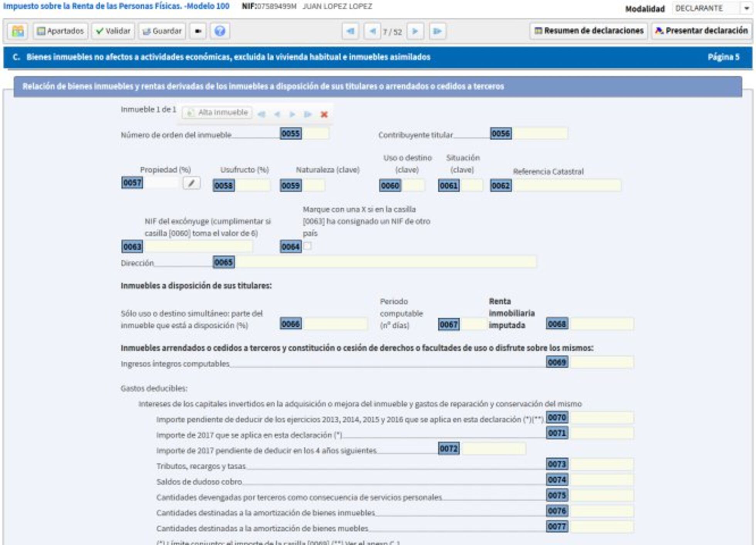Viewport: 756px width, 545px height.
Task: Go to previous inmueble record arrow
Action: pyautogui.click(x=277, y=114)
